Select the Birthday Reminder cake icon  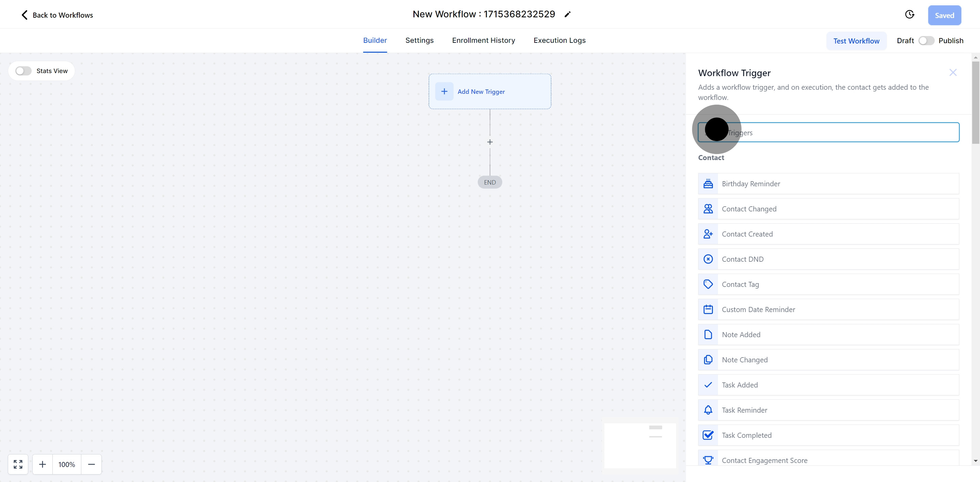(708, 184)
